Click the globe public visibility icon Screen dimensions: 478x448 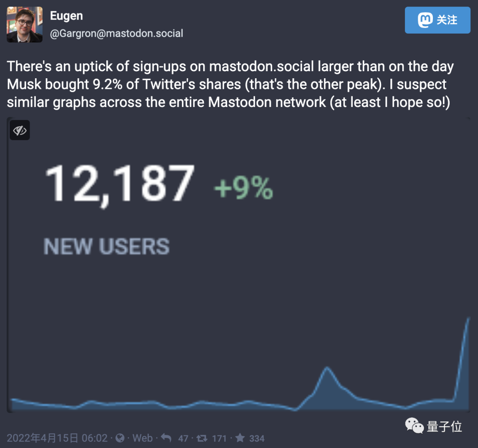pos(120,438)
